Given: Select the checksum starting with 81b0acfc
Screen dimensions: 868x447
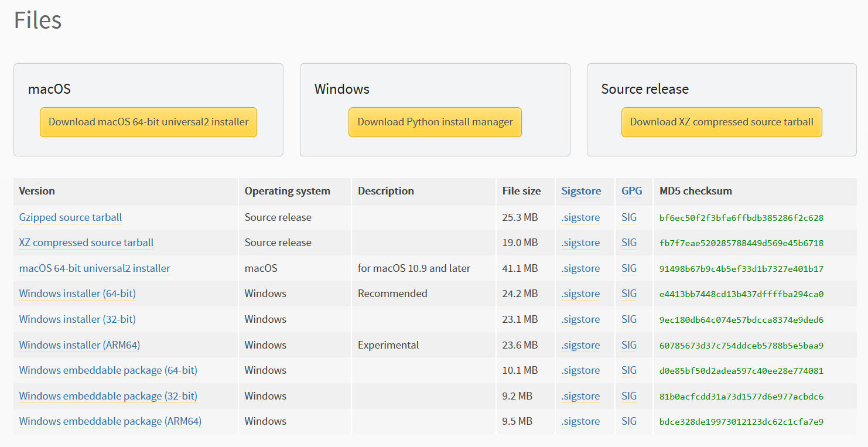Looking at the screenshot, I should 741,397.
